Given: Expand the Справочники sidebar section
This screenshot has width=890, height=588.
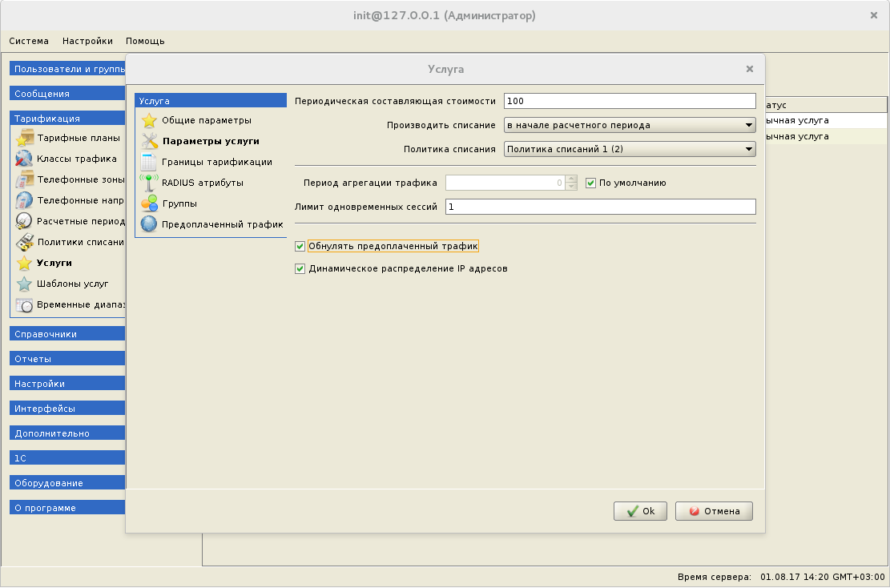Looking at the screenshot, I should [x=68, y=334].
